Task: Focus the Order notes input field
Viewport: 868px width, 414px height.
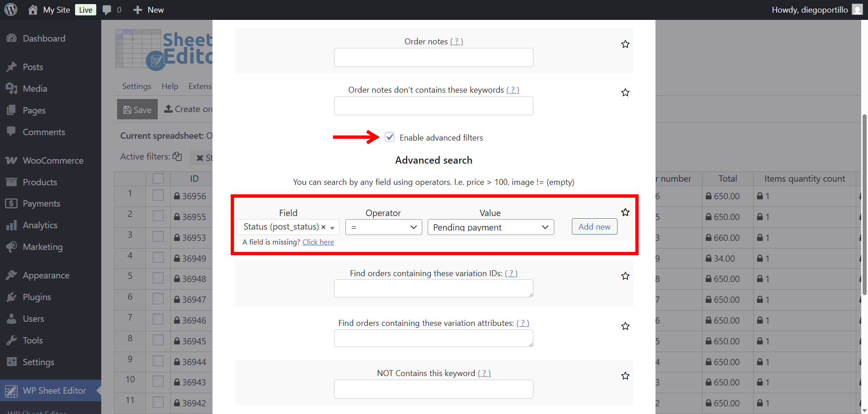Action: click(433, 58)
